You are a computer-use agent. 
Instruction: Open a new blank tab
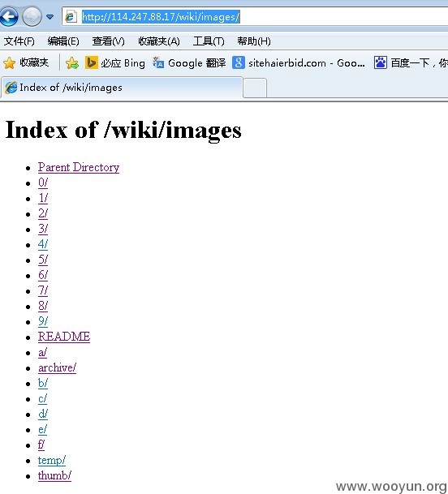255,88
